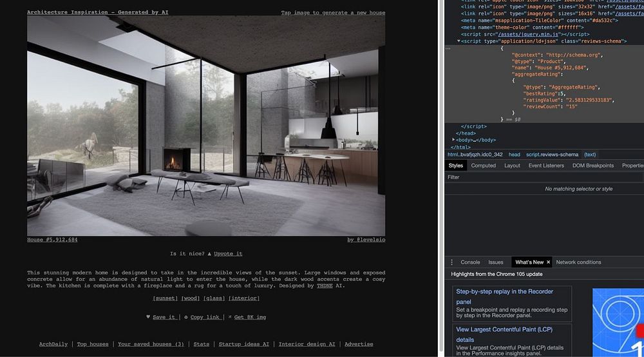This screenshot has height=357, width=644.
Task: Click Copy link
Action: [x=205, y=317]
